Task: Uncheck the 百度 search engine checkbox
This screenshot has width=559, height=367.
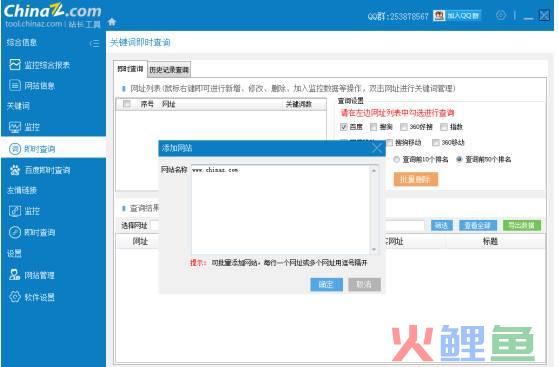Action: point(344,127)
